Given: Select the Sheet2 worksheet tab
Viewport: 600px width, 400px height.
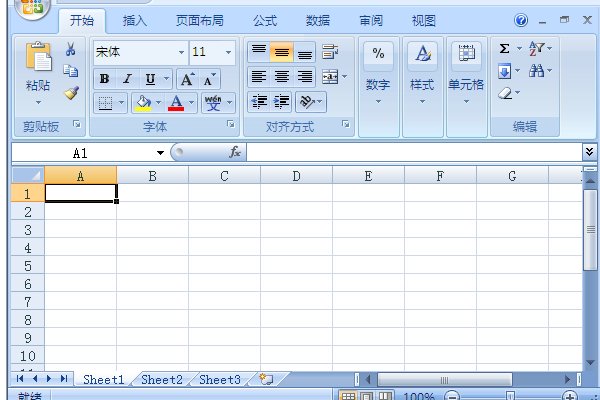Looking at the screenshot, I should click(x=161, y=379).
